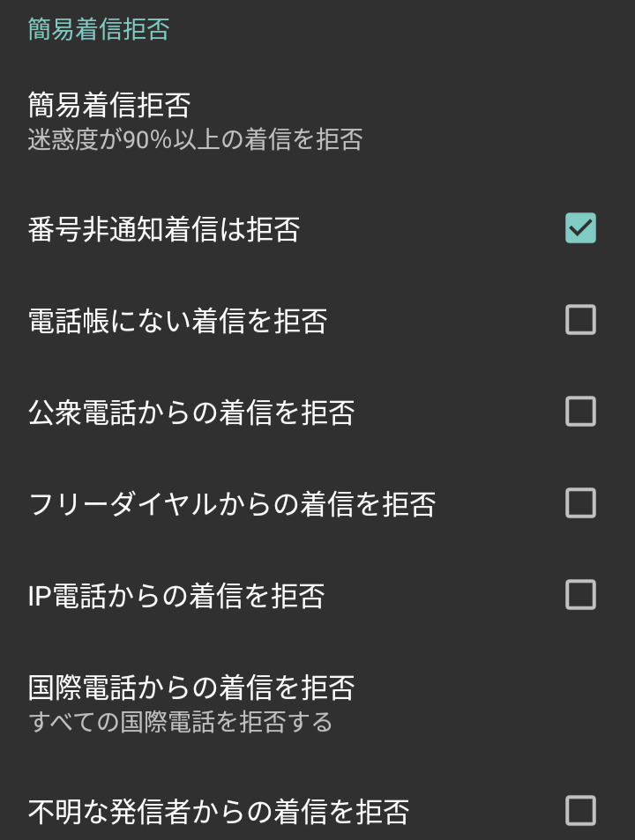
Task: Click the teal 簡易着信拒否 section header
Action: (99, 29)
